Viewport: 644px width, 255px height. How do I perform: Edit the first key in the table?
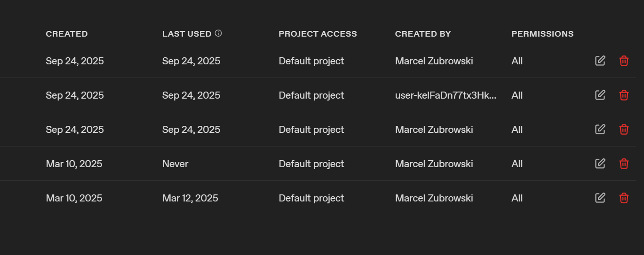pyautogui.click(x=600, y=61)
